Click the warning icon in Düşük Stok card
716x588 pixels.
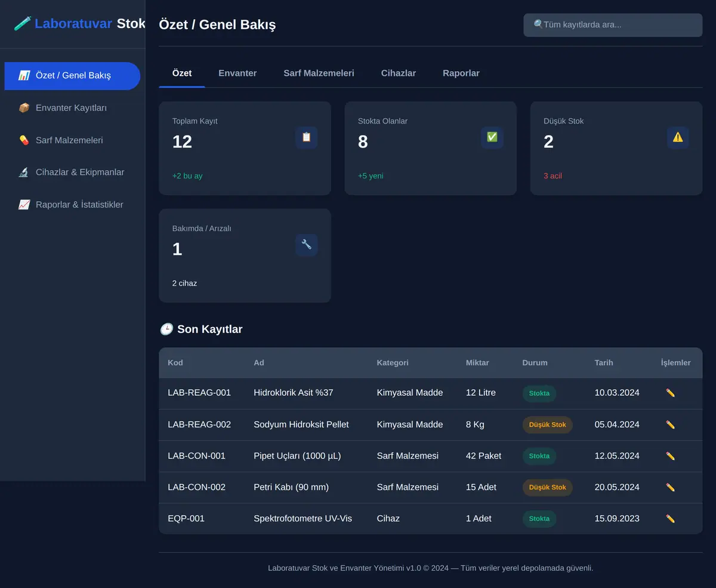678,137
